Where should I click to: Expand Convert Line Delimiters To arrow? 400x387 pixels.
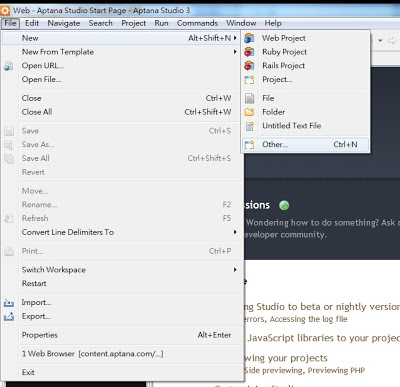235,232
